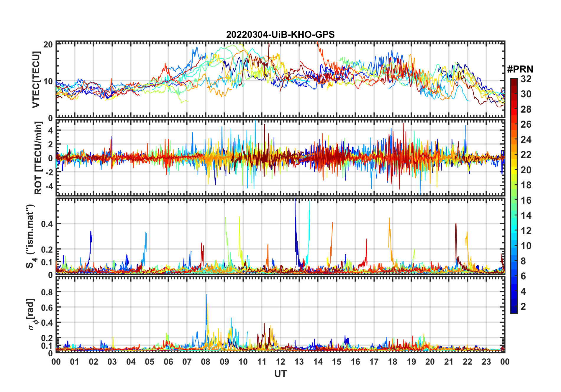The width and height of the screenshot is (561, 392).
Task: Click the 23 hour tick label
Action: click(486, 362)
